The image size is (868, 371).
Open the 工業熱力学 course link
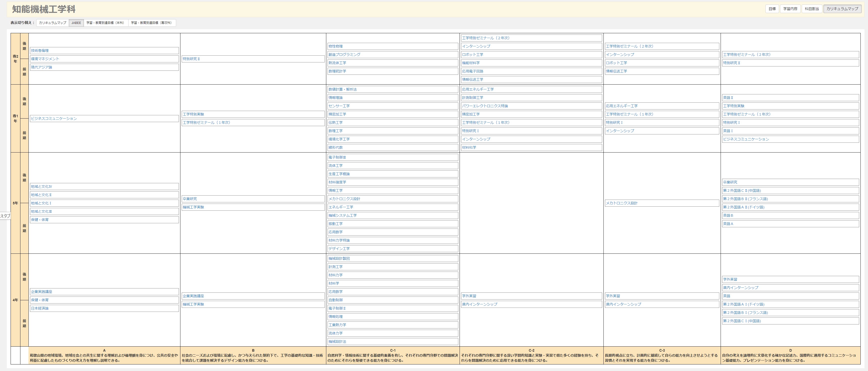(x=337, y=325)
